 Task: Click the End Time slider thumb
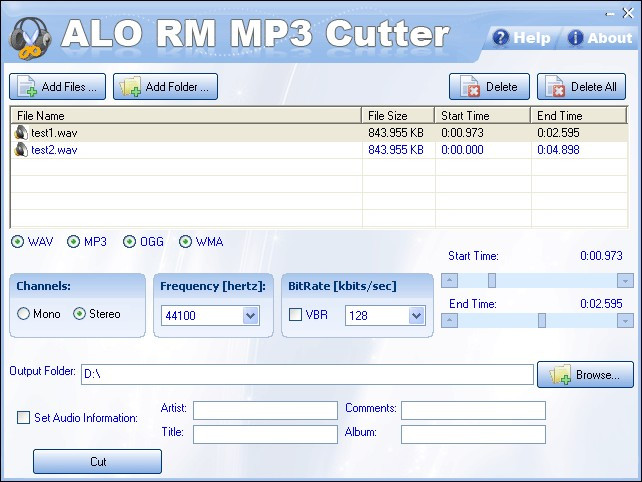pyautogui.click(x=542, y=320)
